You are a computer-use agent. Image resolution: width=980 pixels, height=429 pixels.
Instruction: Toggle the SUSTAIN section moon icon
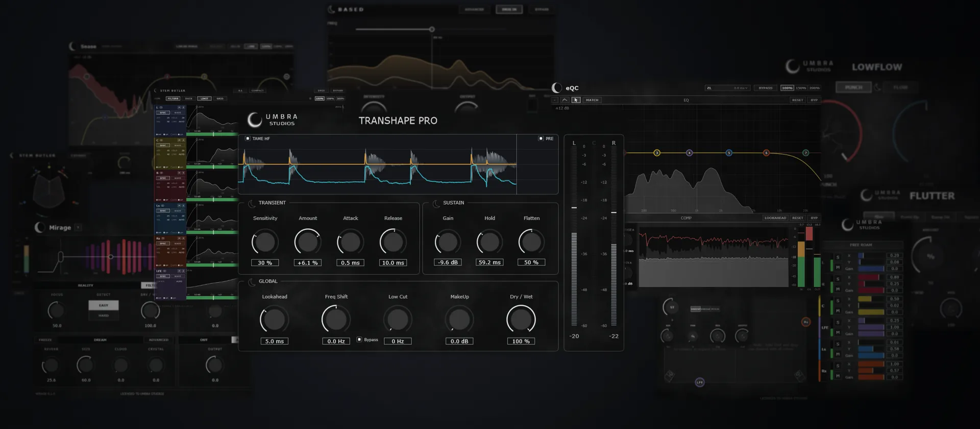tap(436, 204)
